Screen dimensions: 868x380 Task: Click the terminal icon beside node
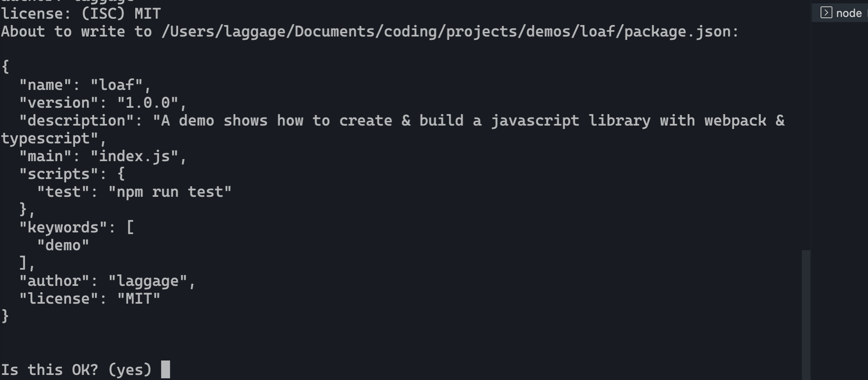[826, 13]
